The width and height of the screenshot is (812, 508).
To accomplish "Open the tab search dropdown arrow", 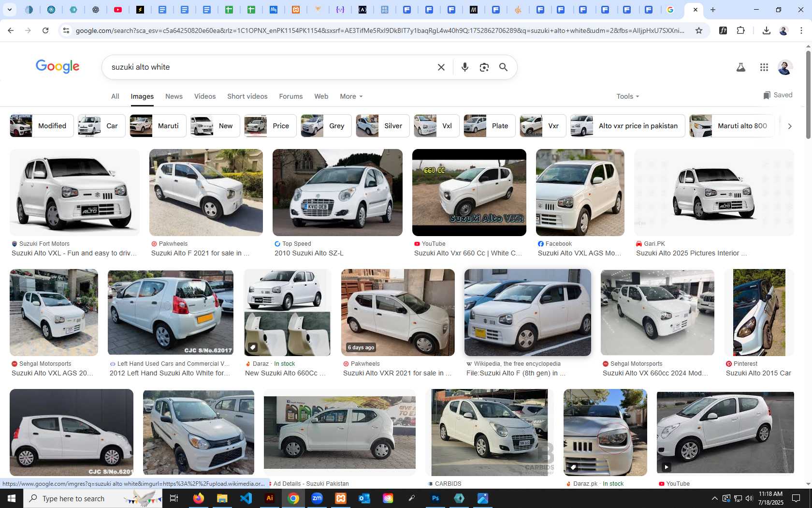I will click(x=9, y=10).
